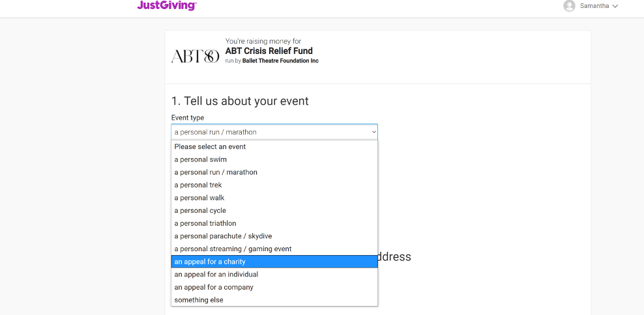Viewport: 644px width, 315px height.
Task: Click the ABT 80 charity logo
Action: tap(195, 56)
